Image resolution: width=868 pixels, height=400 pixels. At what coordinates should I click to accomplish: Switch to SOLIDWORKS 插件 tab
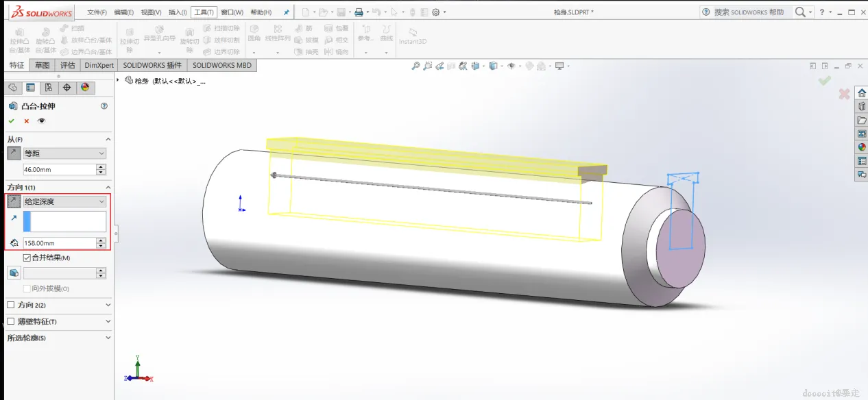click(x=152, y=65)
